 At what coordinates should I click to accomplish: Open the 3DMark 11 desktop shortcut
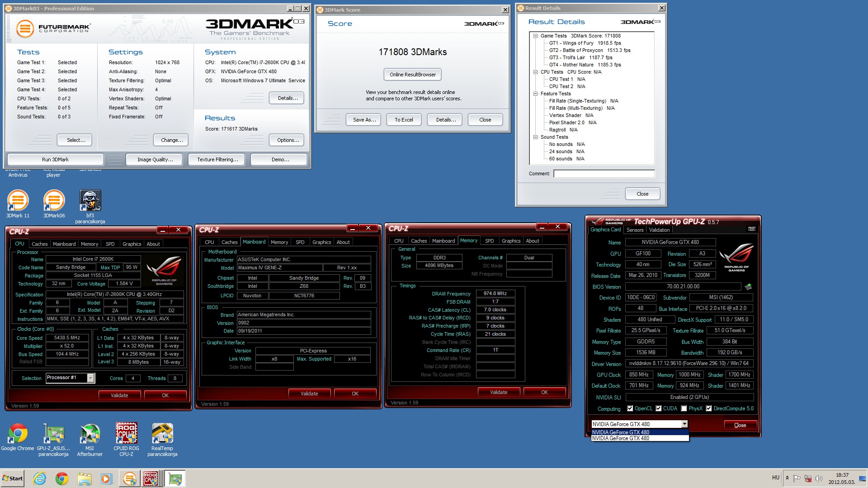18,201
